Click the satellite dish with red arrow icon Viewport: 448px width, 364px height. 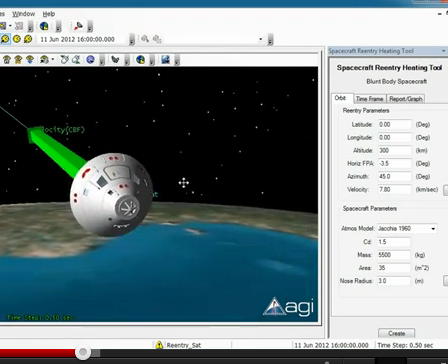tap(78, 26)
